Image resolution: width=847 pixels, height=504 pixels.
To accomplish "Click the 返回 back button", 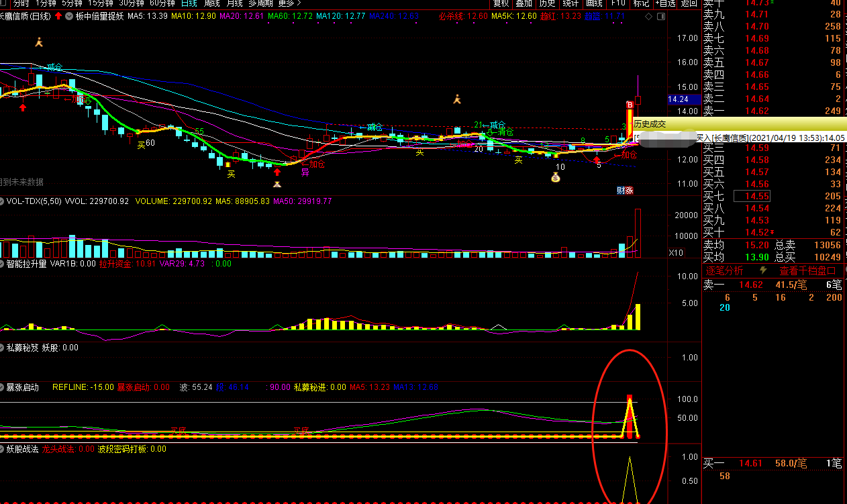I will [689, 3].
